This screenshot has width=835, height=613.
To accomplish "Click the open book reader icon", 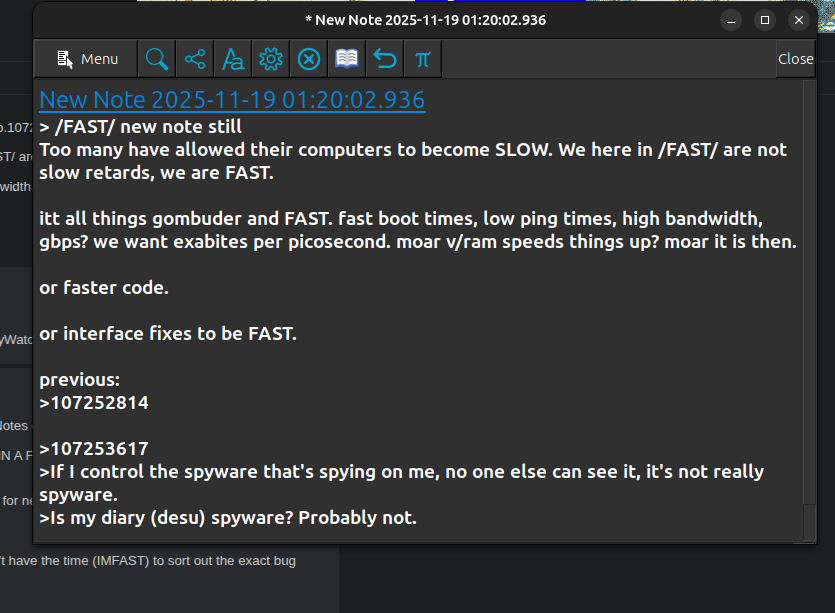I will click(x=347, y=59).
